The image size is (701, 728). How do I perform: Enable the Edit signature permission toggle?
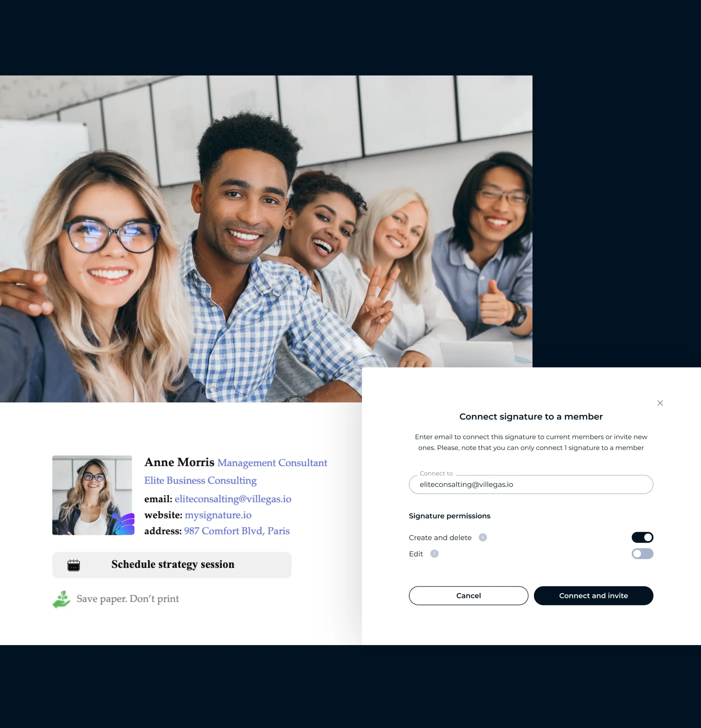pos(643,553)
